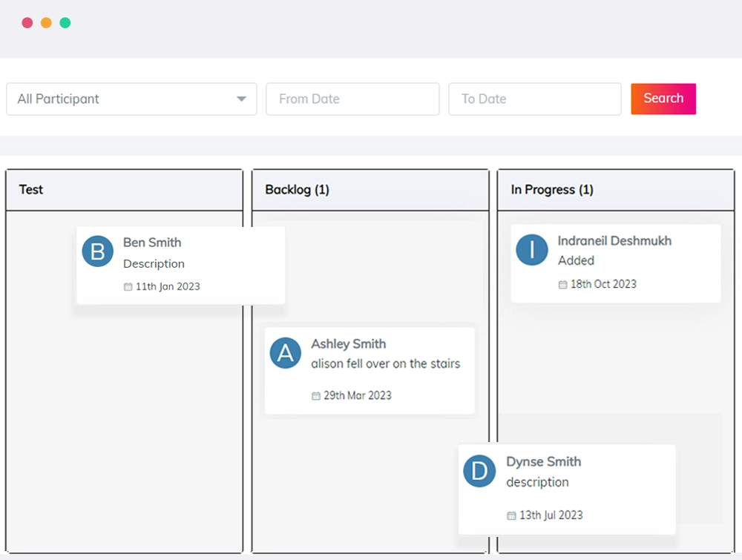Image resolution: width=742 pixels, height=560 pixels.
Task: Expand the participant selection list
Action: click(x=131, y=99)
